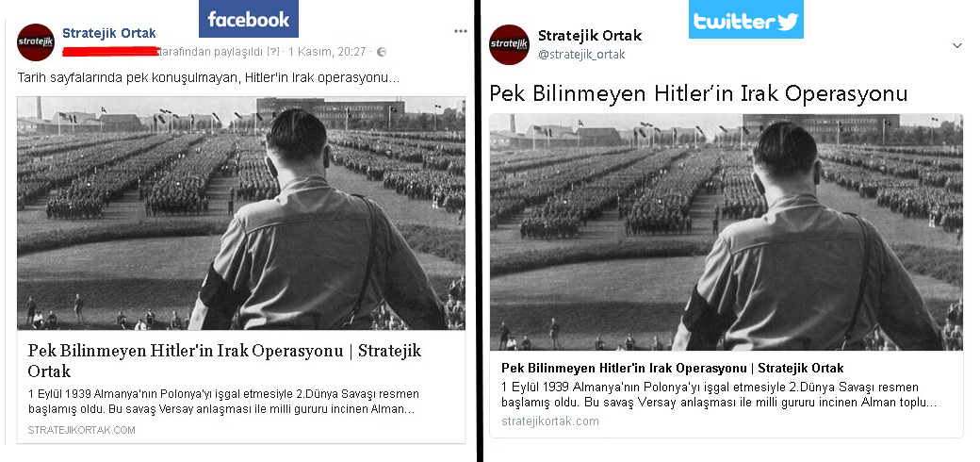
Task: Click the Facebook link description starting 1 Eylül 1939
Action: click(223, 402)
